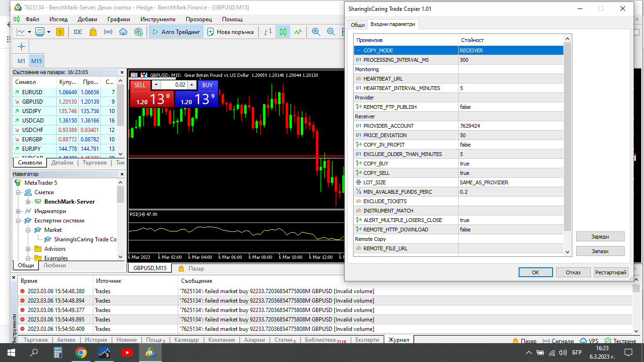This screenshot has width=644, height=362.
Task: Switch to the Любими tab in Navigator
Action: [55, 265]
